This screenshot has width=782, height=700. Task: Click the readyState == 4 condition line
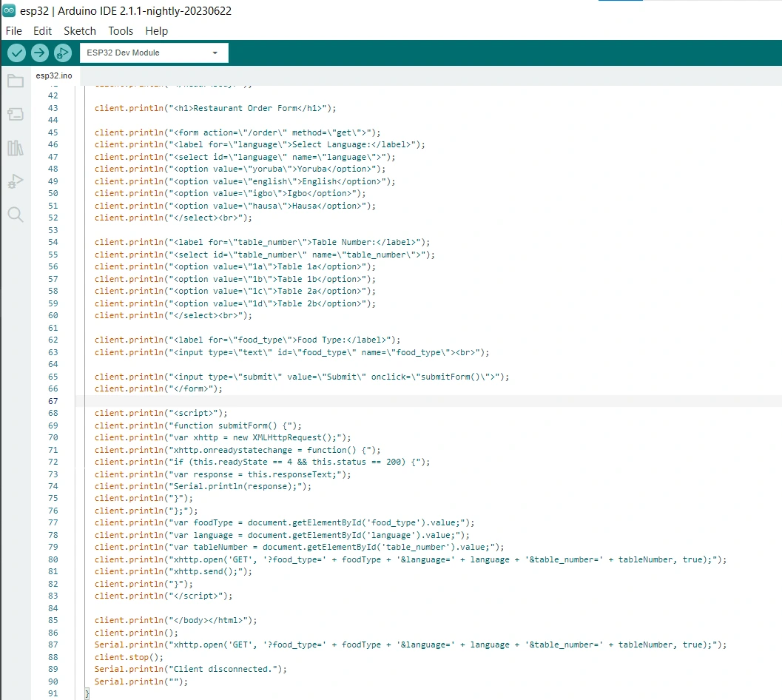[263, 462]
